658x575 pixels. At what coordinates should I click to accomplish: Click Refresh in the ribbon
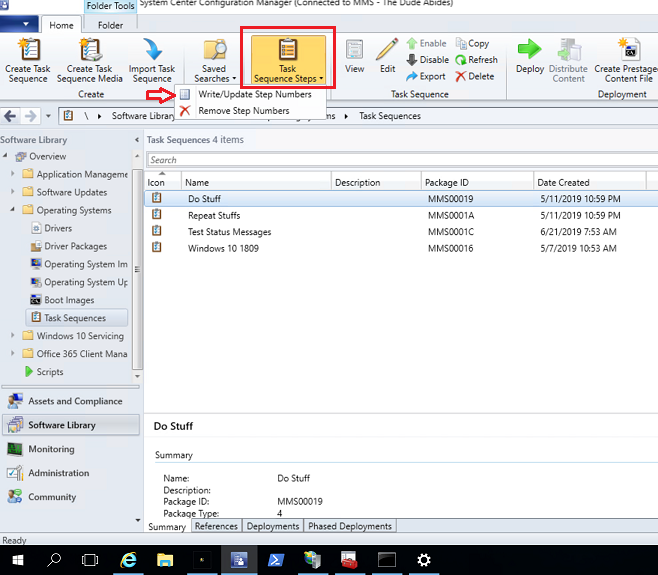[477, 60]
